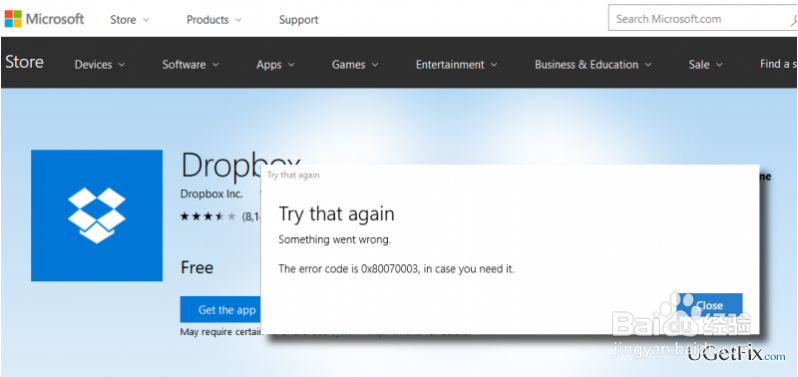Image resolution: width=798 pixels, height=377 pixels.
Task: Click the Microsoft logo
Action: click(44, 19)
